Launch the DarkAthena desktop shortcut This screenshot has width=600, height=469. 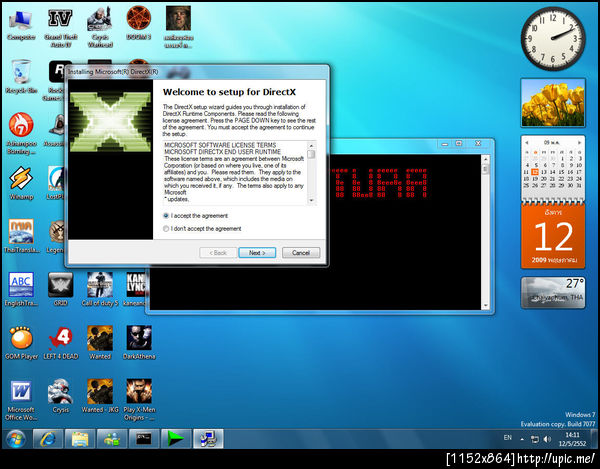[x=139, y=343]
